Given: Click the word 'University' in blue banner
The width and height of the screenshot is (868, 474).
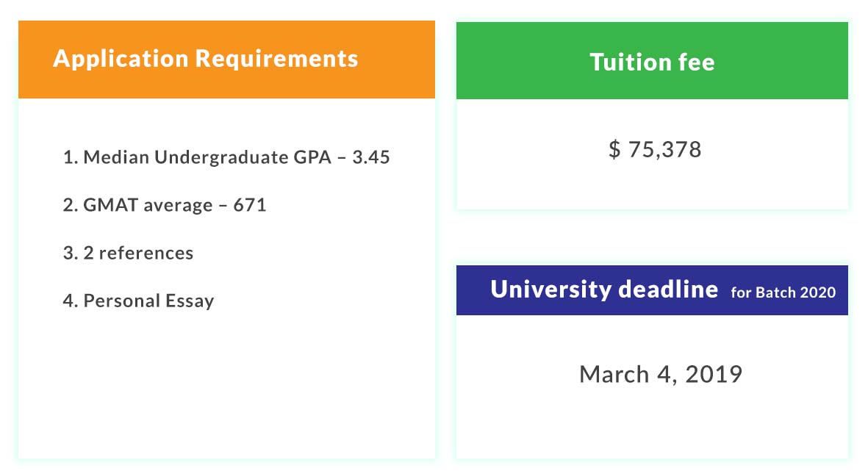Looking at the screenshot, I should (x=550, y=290).
